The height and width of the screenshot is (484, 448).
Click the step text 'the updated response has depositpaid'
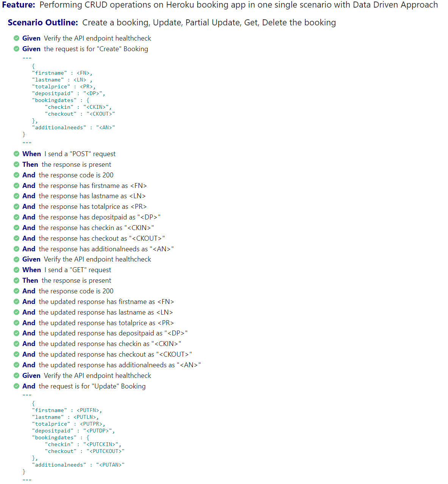[x=113, y=333]
